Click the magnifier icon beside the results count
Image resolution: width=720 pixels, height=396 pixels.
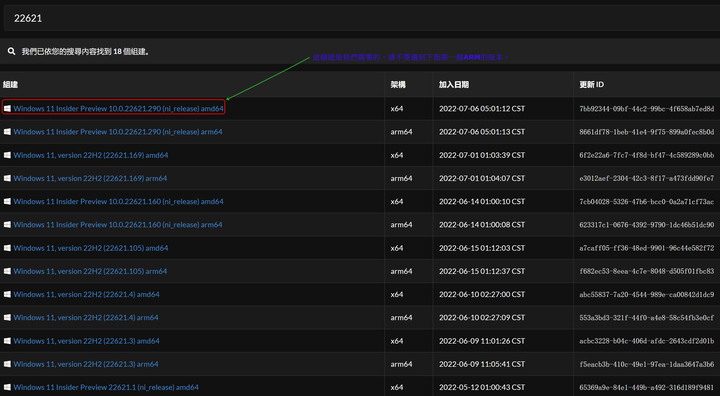[11, 51]
